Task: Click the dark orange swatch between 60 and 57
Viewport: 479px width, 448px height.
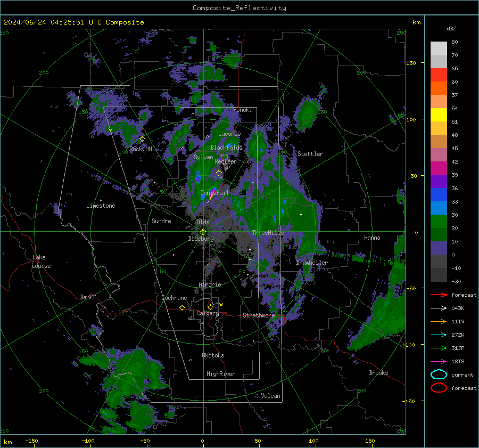Action: tap(439, 88)
